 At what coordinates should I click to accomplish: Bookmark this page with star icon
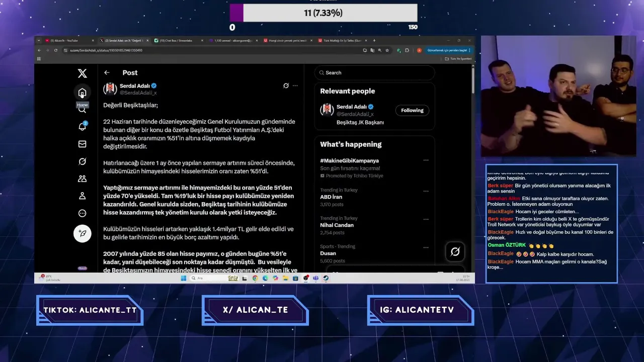(387, 50)
